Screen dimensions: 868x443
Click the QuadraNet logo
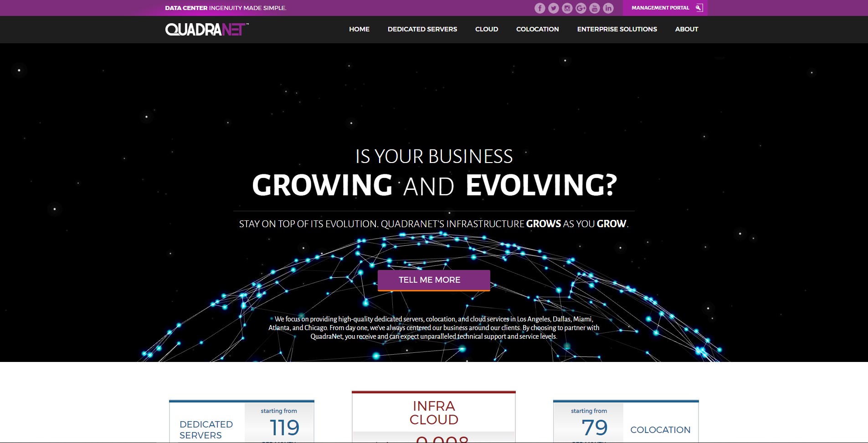207,30
